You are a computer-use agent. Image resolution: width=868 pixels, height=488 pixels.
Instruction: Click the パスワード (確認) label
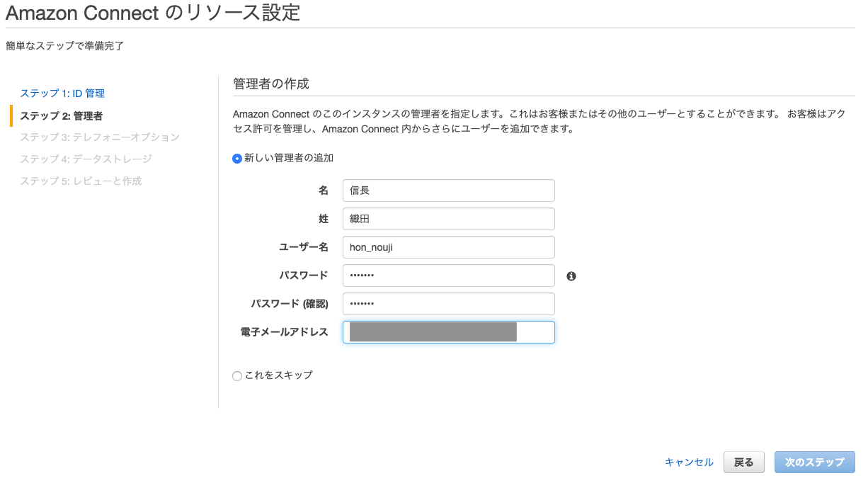(x=290, y=304)
